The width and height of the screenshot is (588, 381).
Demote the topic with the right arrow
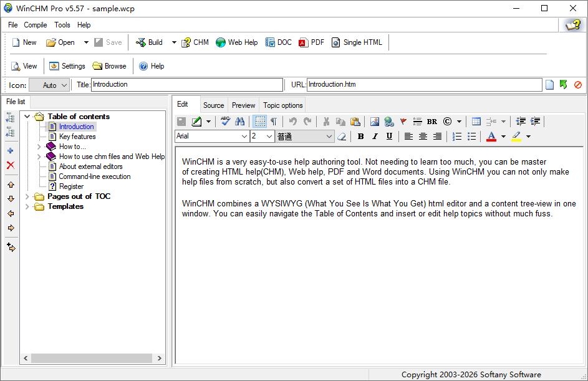click(x=11, y=228)
